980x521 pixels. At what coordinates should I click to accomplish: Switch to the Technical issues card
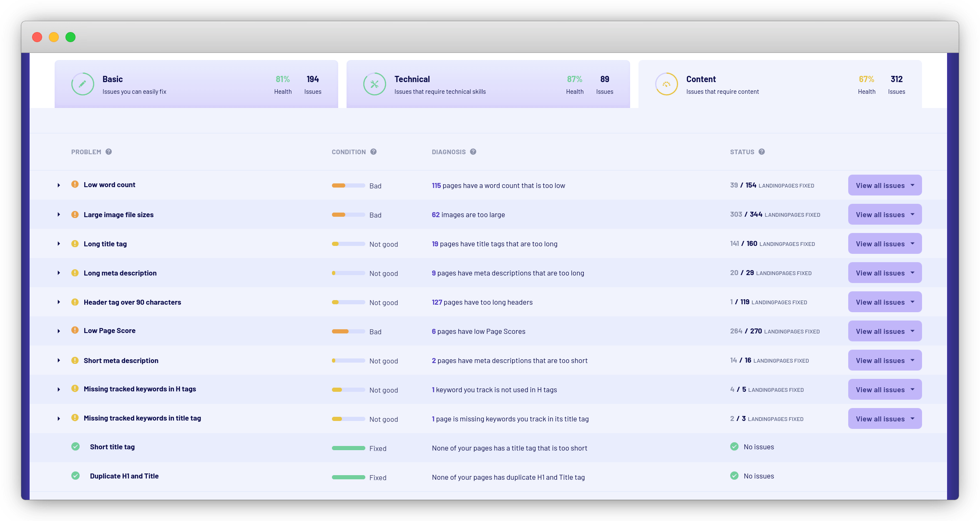point(488,84)
